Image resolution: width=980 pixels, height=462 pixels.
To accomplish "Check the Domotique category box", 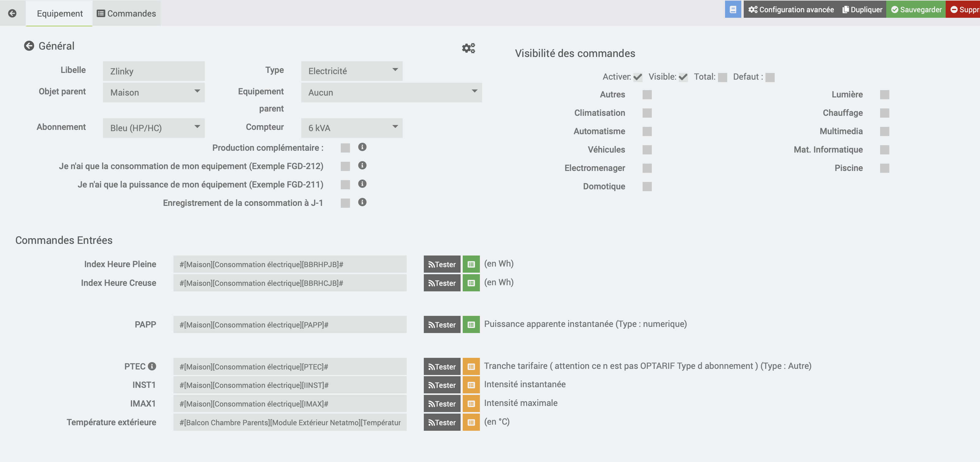I will [647, 186].
